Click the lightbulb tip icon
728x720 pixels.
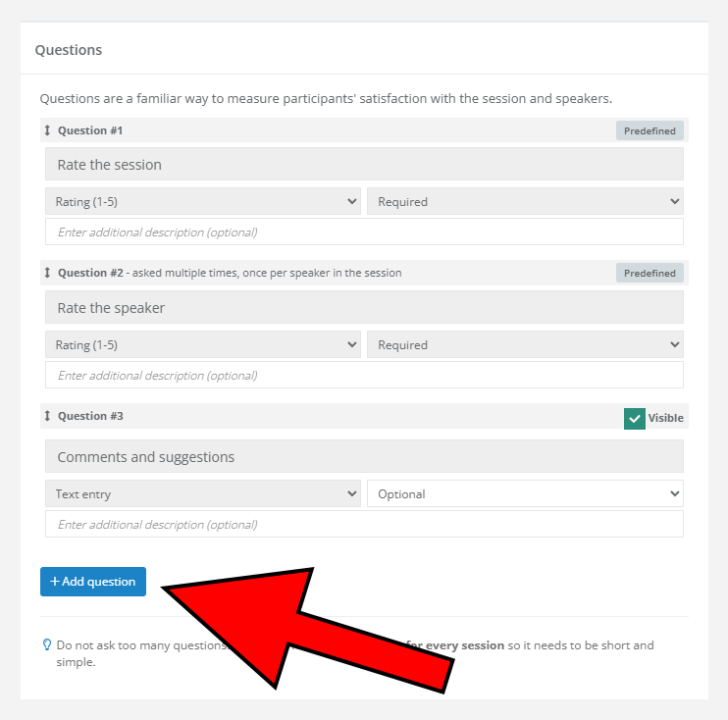(46, 645)
